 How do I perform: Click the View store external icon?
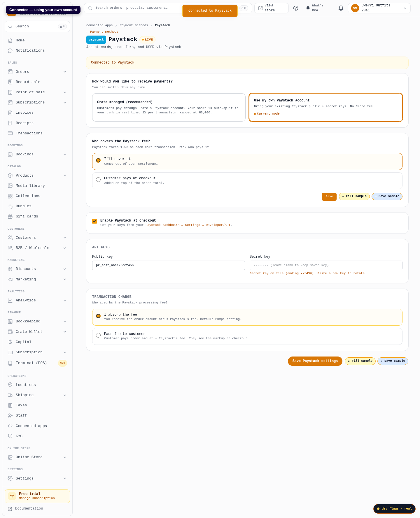point(260,8)
